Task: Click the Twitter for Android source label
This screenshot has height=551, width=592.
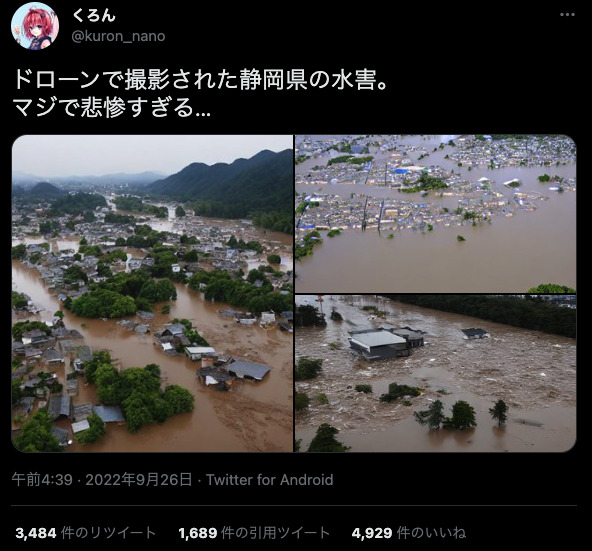Action: tap(270, 480)
